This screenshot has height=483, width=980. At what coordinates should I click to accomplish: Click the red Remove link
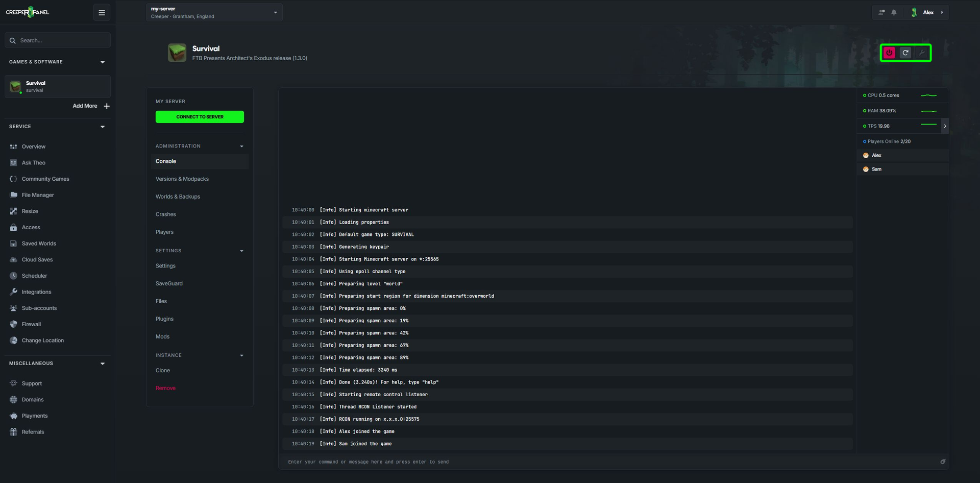pyautogui.click(x=165, y=388)
